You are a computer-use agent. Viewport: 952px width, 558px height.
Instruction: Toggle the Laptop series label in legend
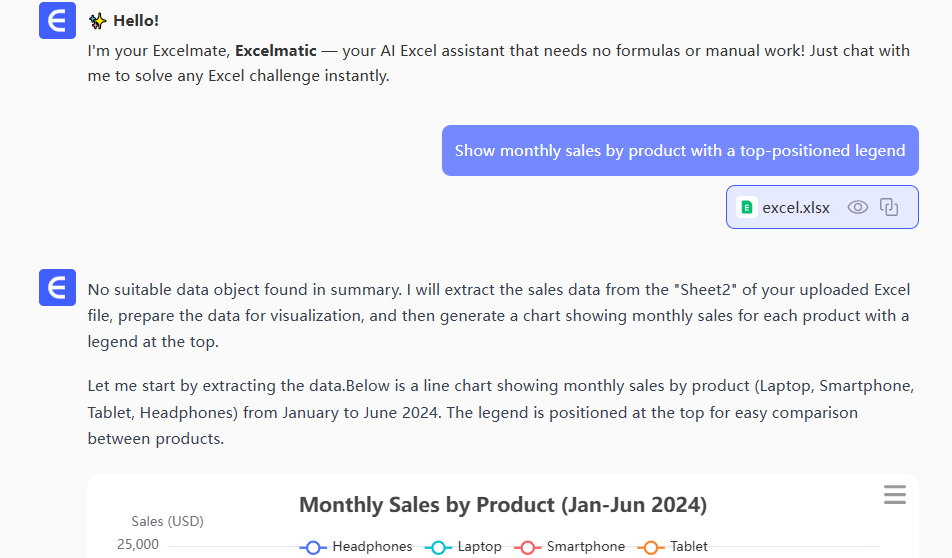[480, 547]
